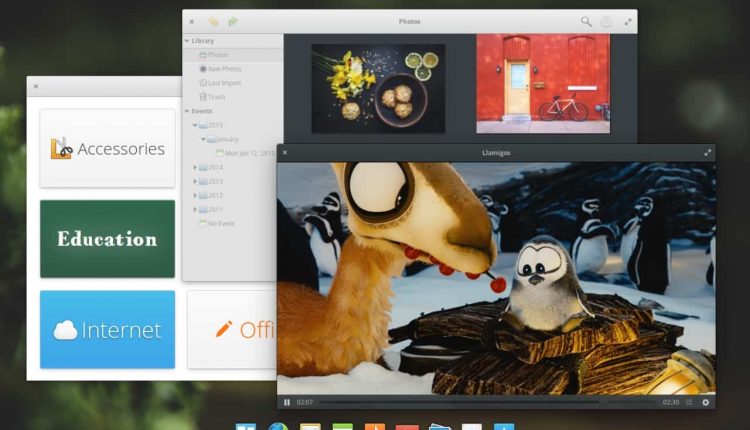Screen dimensions: 750x430
Task: Click the elapsed time 02:07
Action: click(x=305, y=402)
